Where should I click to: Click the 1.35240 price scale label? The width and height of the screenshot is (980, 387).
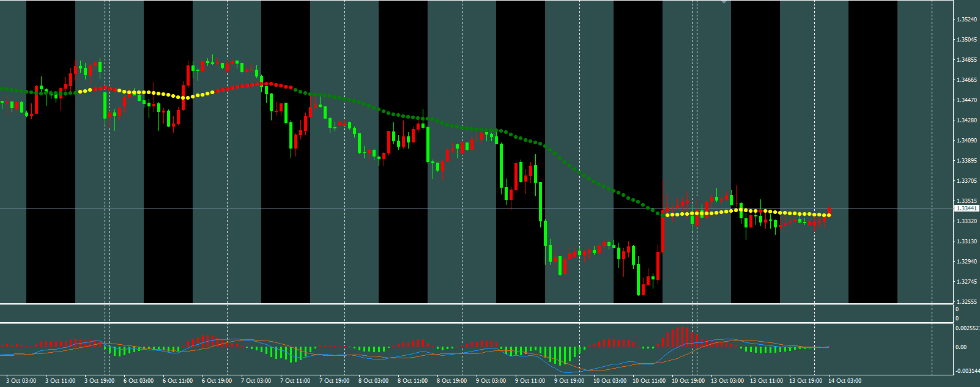point(966,20)
